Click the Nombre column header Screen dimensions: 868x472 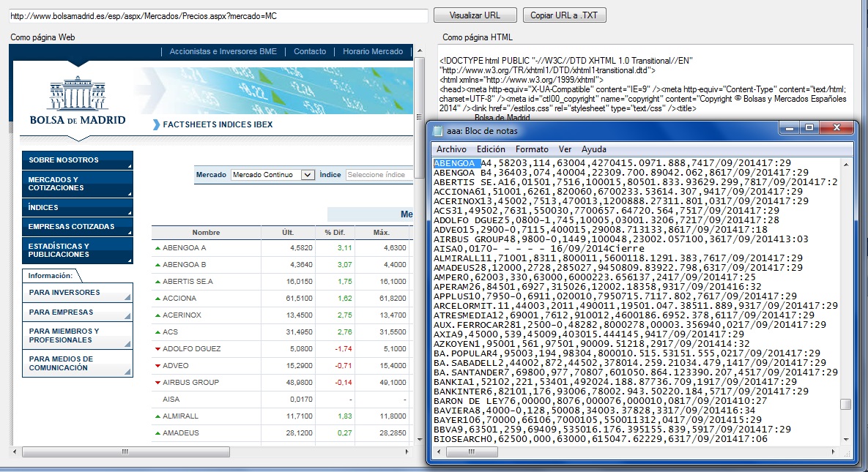206,233
